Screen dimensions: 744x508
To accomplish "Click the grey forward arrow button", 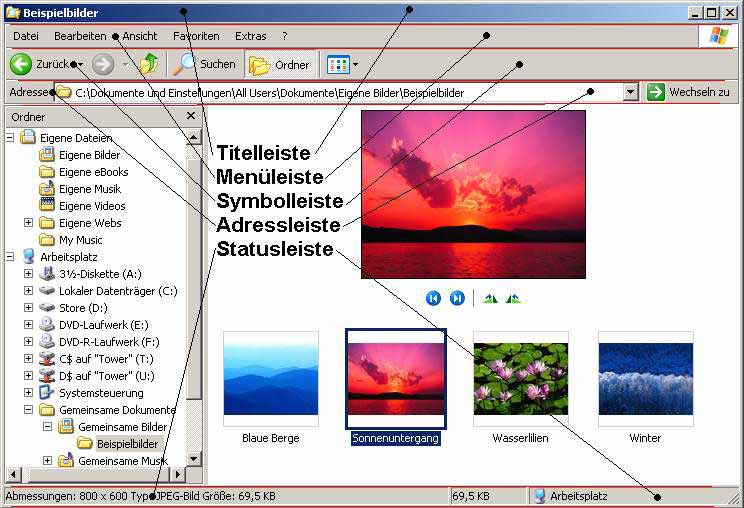I will 103,64.
